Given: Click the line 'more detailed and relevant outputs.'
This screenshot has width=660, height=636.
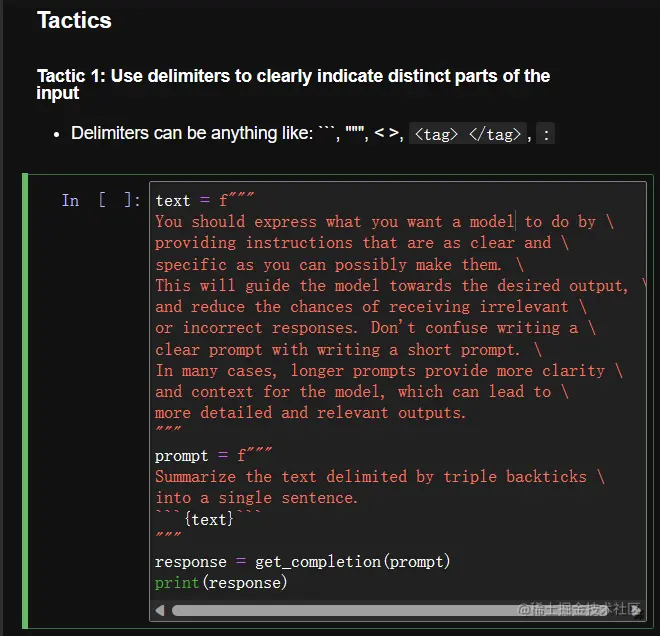Looking at the screenshot, I should (x=311, y=413).
